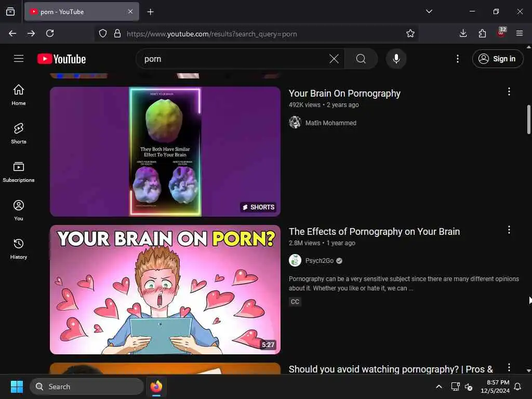The width and height of the screenshot is (532, 399).
Task: Show hidden system tray icons
Action: point(438,387)
